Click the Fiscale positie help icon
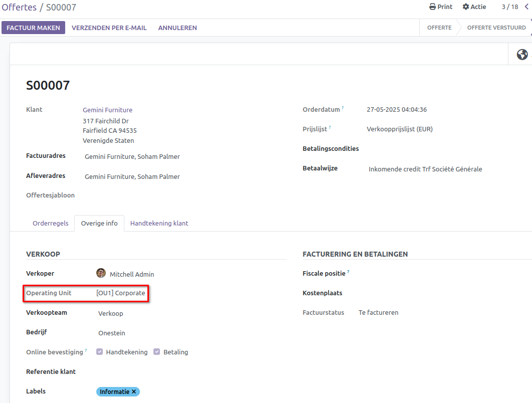Viewport: 532px width, 403px height. (348, 272)
